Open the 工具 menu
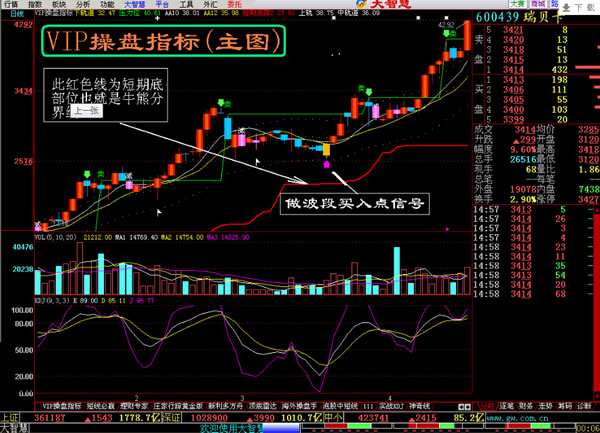 [186, 4]
